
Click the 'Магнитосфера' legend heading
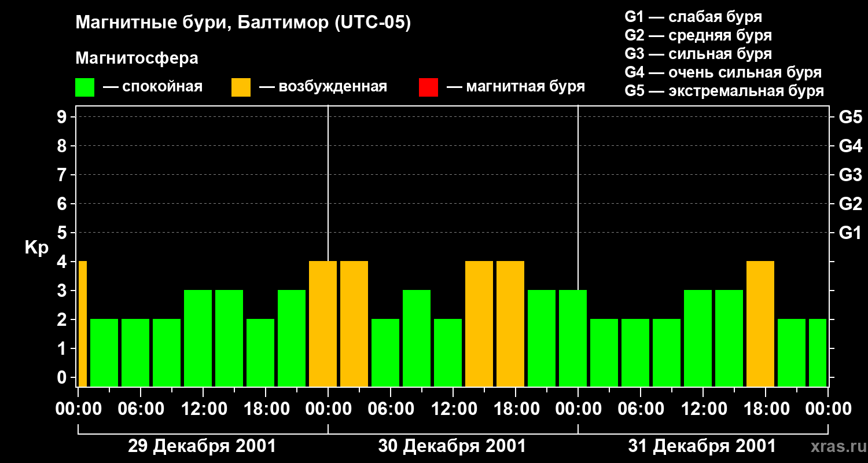point(137,58)
